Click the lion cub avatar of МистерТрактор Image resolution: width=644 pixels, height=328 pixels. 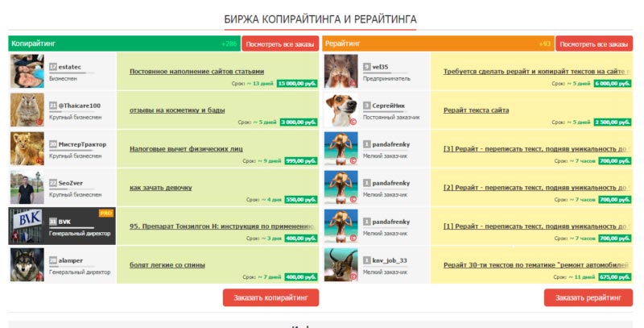point(27,148)
